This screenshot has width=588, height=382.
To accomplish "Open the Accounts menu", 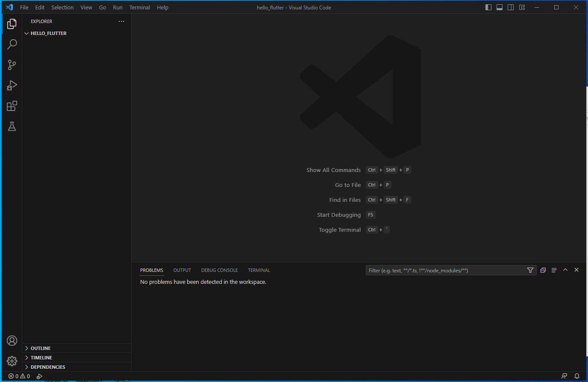I will 12,341.
